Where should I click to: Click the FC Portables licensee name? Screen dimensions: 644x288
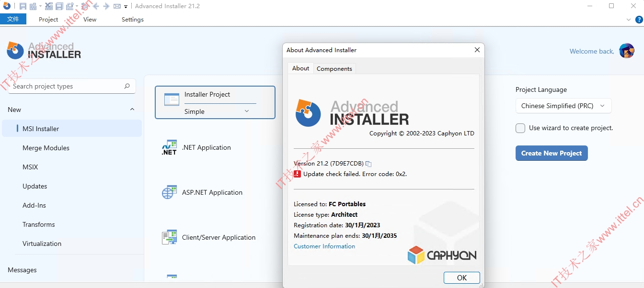(347, 204)
